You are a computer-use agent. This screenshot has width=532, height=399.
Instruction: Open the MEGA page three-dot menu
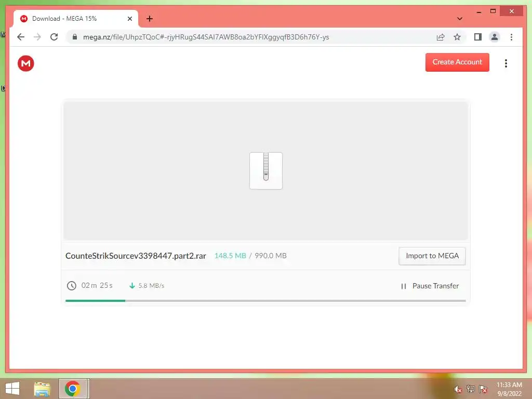(x=506, y=63)
